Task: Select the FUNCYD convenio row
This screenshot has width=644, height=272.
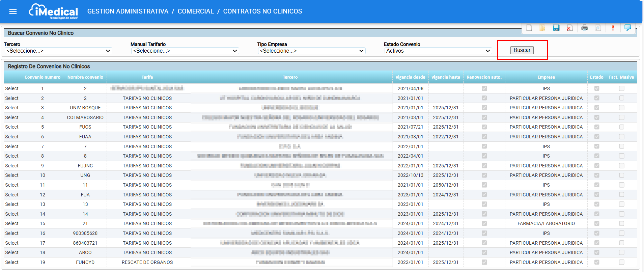Action: (x=12, y=262)
